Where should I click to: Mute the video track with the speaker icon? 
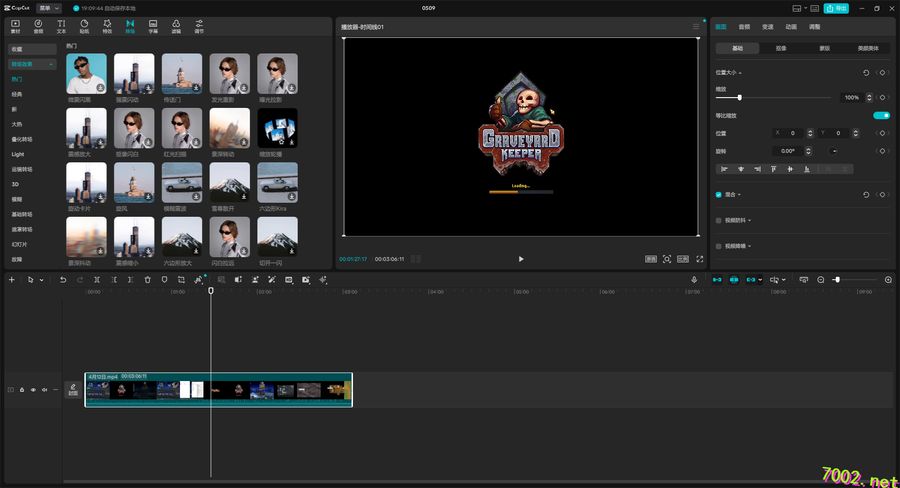(x=44, y=390)
